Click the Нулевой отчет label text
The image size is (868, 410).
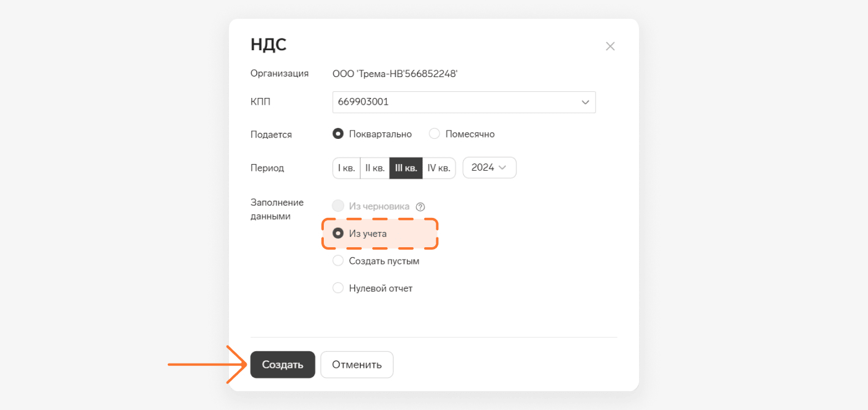coord(381,288)
